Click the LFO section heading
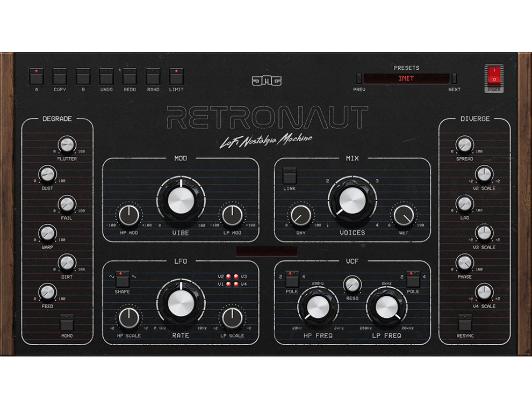This screenshot has width=532, height=408. click(x=181, y=261)
